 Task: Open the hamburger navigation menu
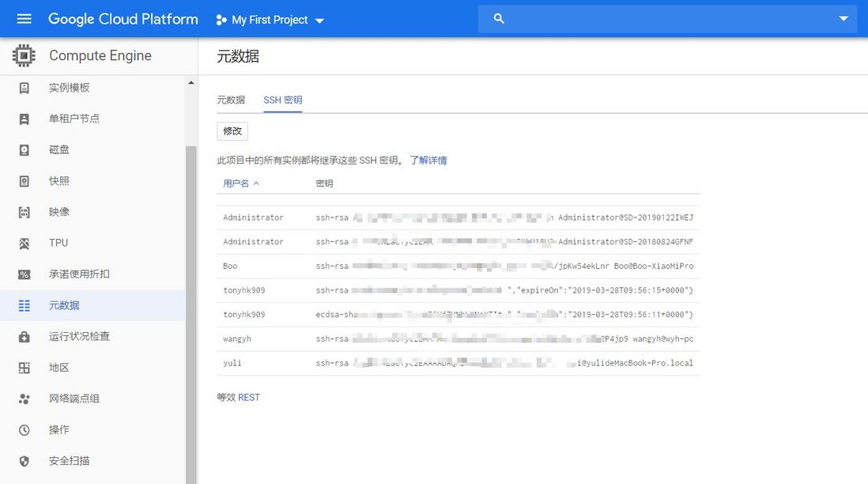click(x=24, y=19)
